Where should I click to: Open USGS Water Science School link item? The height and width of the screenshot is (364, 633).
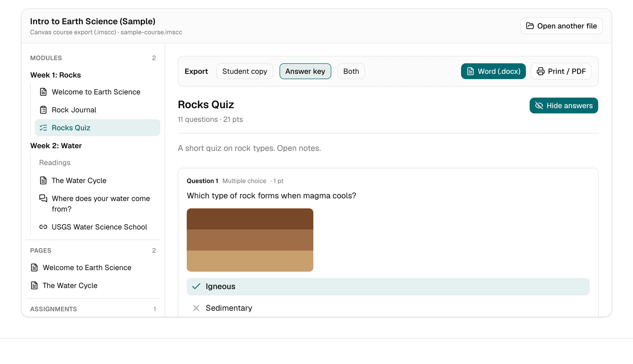point(98,227)
